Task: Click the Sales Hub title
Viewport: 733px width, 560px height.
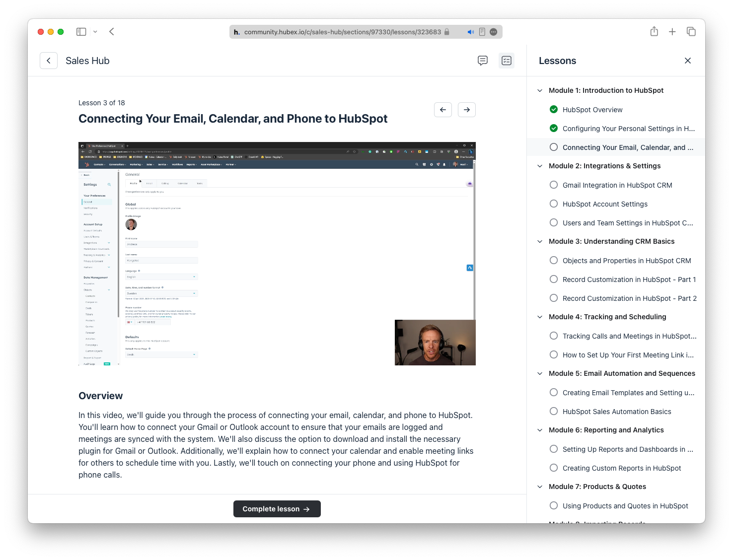Action: coord(87,61)
